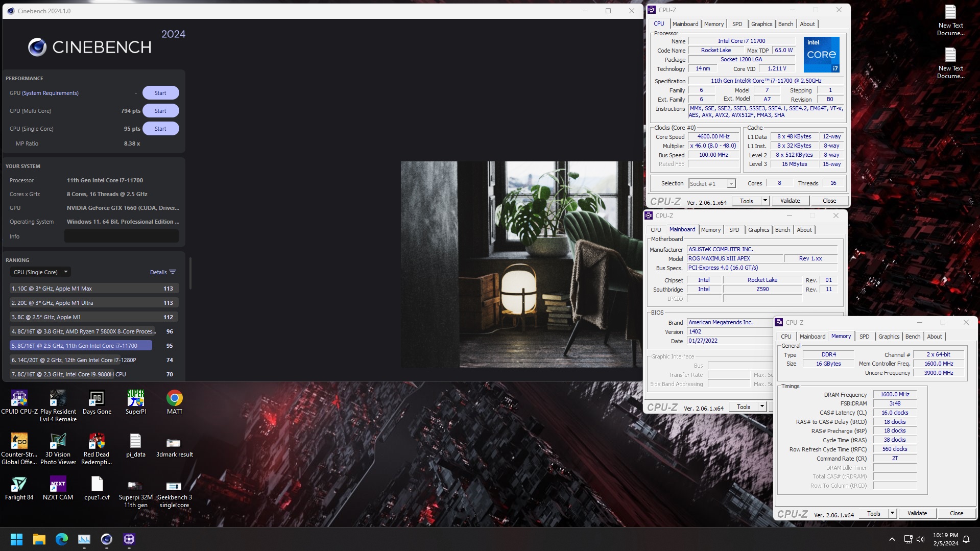Show hidden system tray icons

pyautogui.click(x=892, y=539)
